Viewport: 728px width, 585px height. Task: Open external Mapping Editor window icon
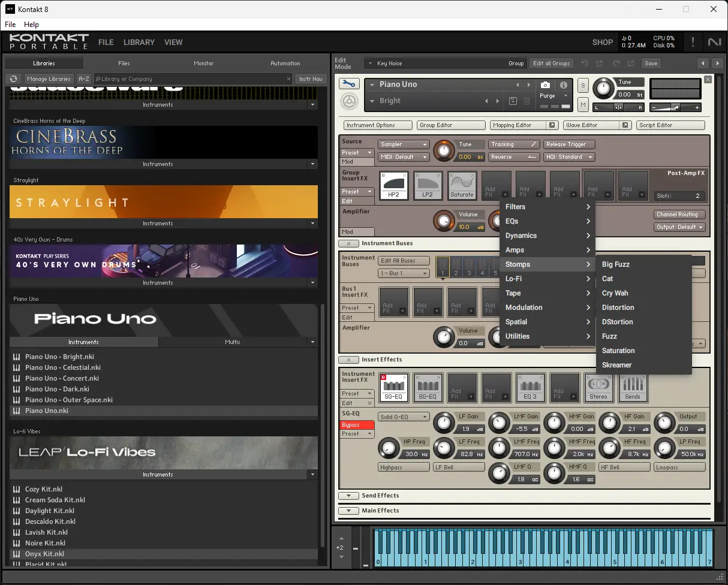click(x=552, y=125)
